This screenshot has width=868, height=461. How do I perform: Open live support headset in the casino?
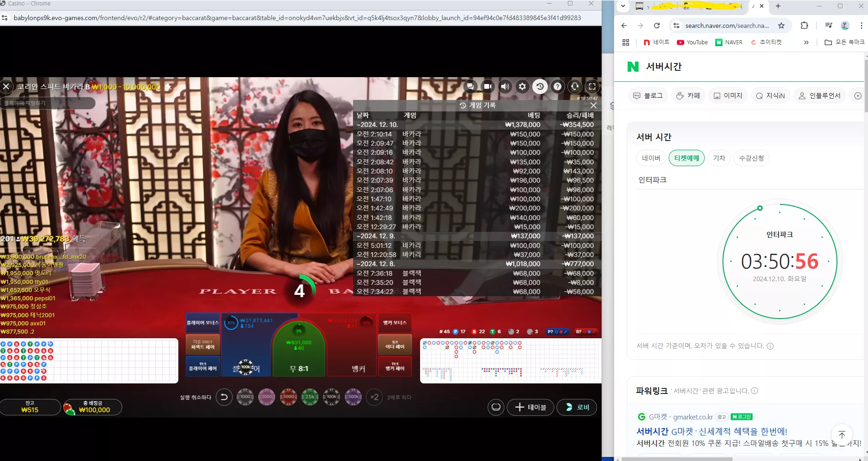575,86
